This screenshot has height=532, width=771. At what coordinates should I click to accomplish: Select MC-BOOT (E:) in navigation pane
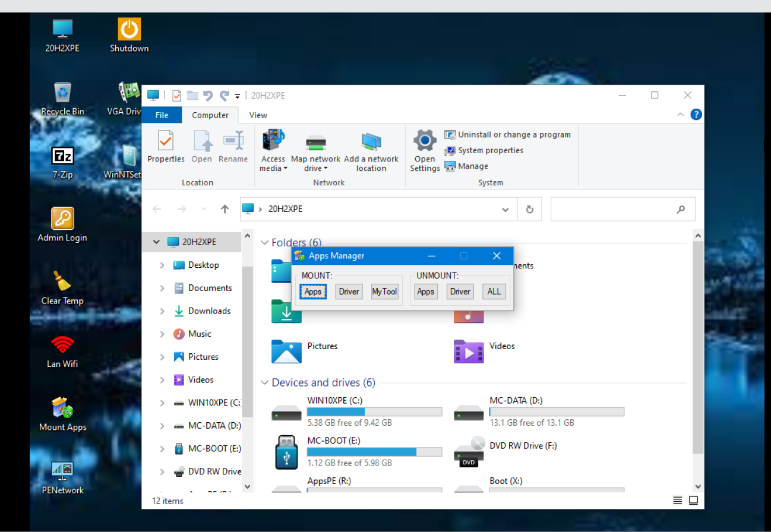click(x=207, y=449)
